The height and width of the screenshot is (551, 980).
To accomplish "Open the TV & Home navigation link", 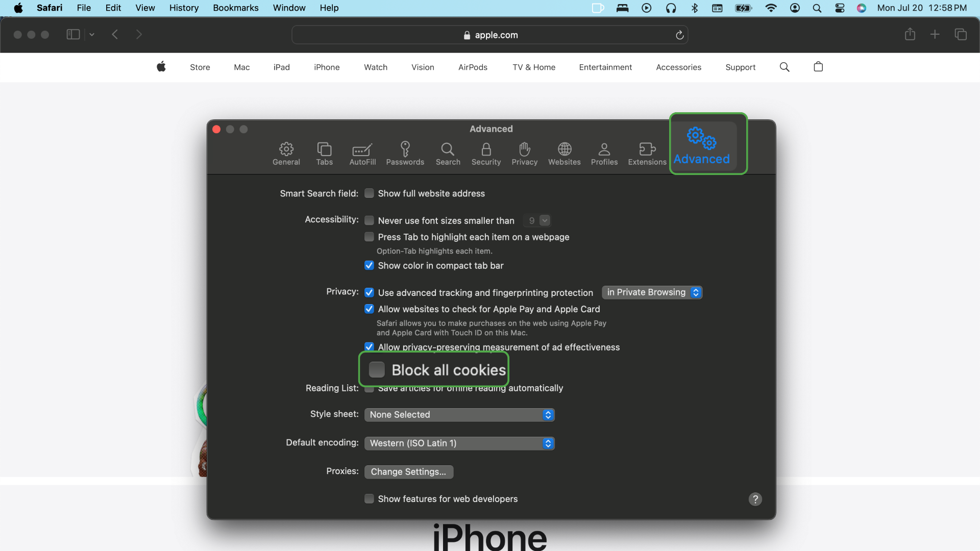I will 534,67.
